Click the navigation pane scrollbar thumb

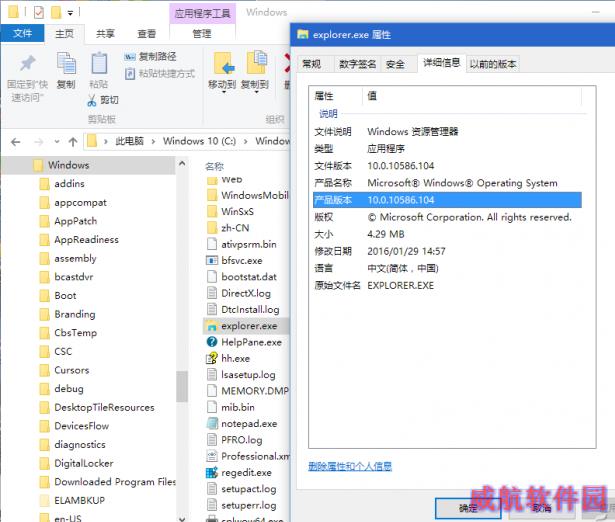[182, 386]
